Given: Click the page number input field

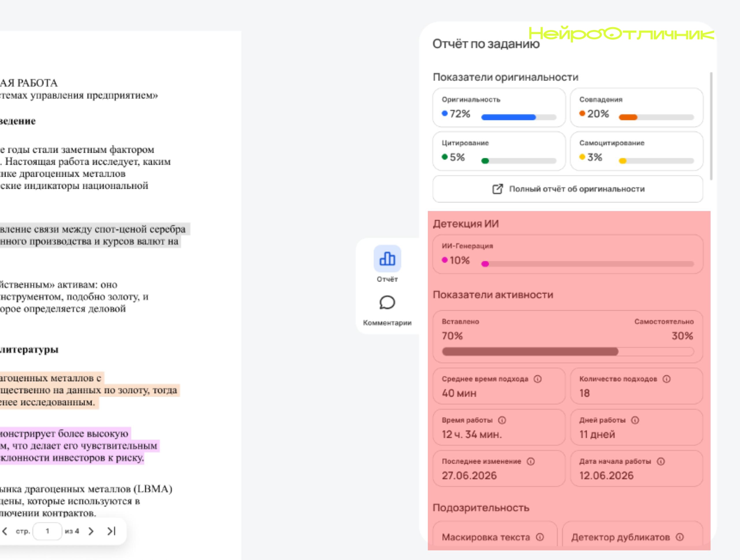Looking at the screenshot, I should (47, 531).
